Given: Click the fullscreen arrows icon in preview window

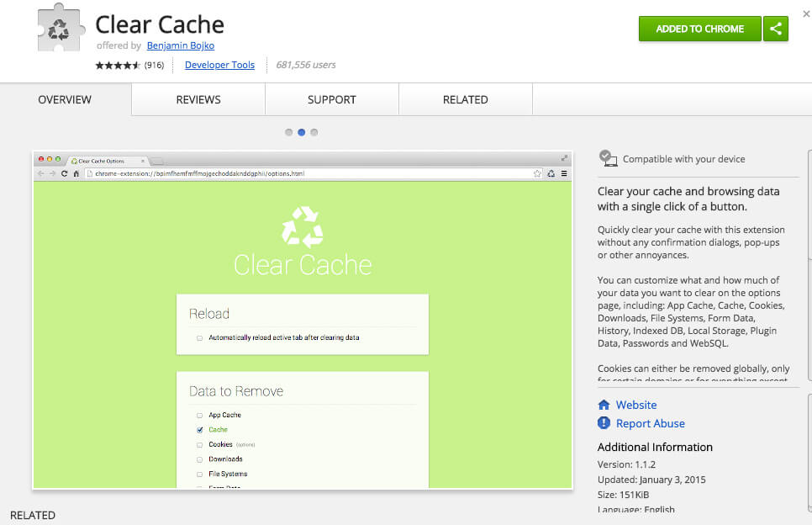Looking at the screenshot, I should (564, 158).
